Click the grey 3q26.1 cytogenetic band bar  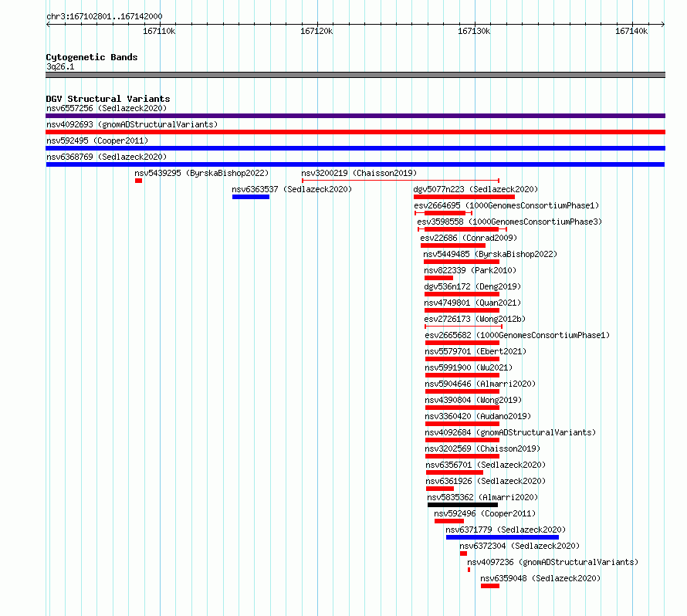point(355,75)
